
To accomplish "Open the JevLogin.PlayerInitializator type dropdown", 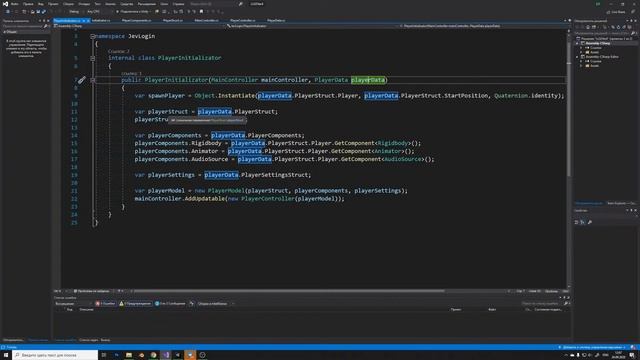I will pos(312,26).
